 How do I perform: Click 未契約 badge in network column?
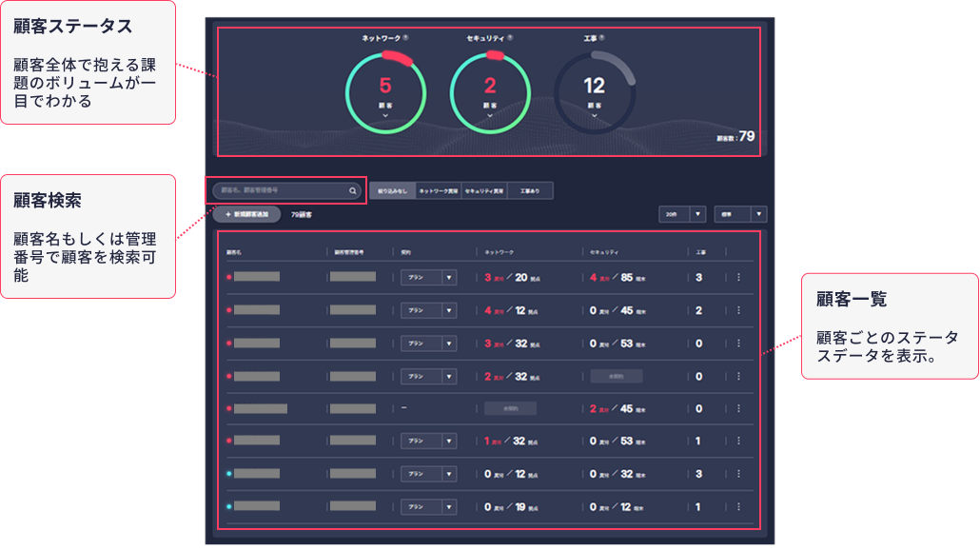point(510,409)
